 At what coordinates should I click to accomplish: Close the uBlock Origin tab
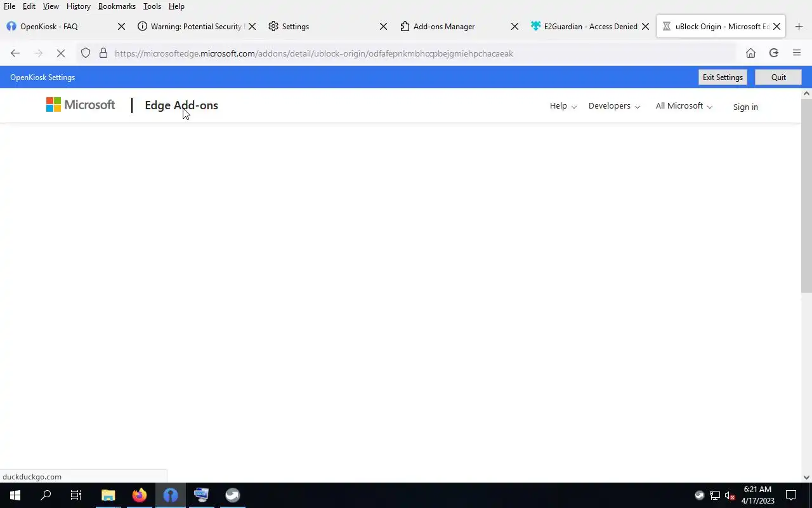(776, 27)
